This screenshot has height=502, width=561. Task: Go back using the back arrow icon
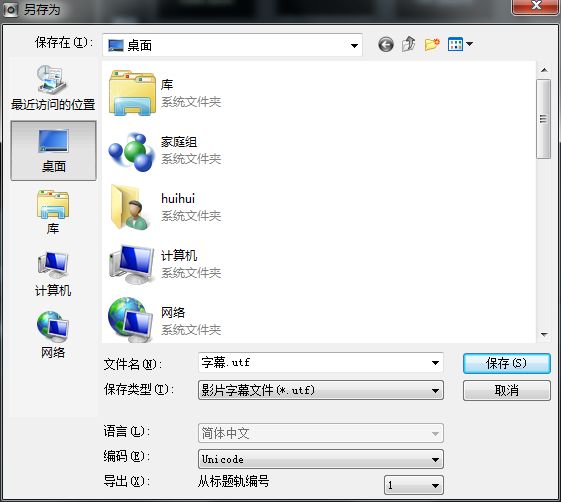(x=386, y=45)
